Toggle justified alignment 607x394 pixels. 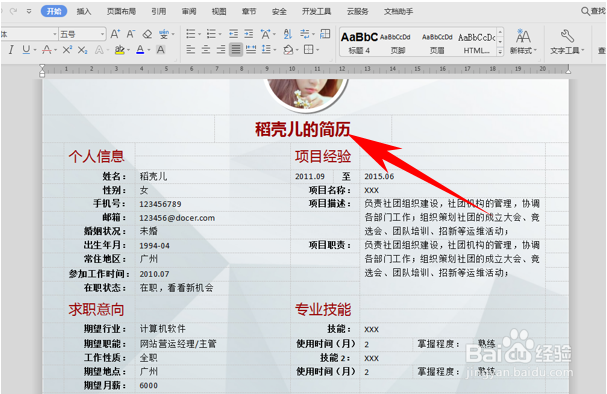click(235, 50)
